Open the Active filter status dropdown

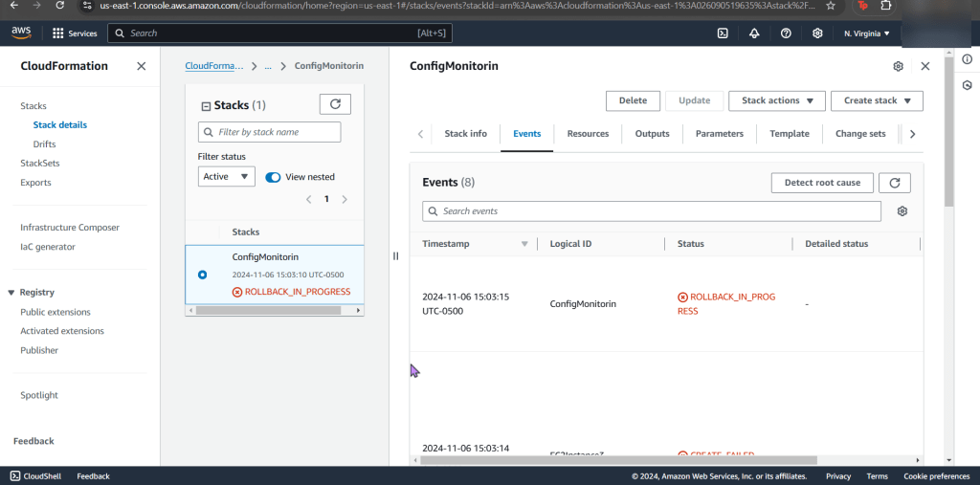[x=227, y=177]
